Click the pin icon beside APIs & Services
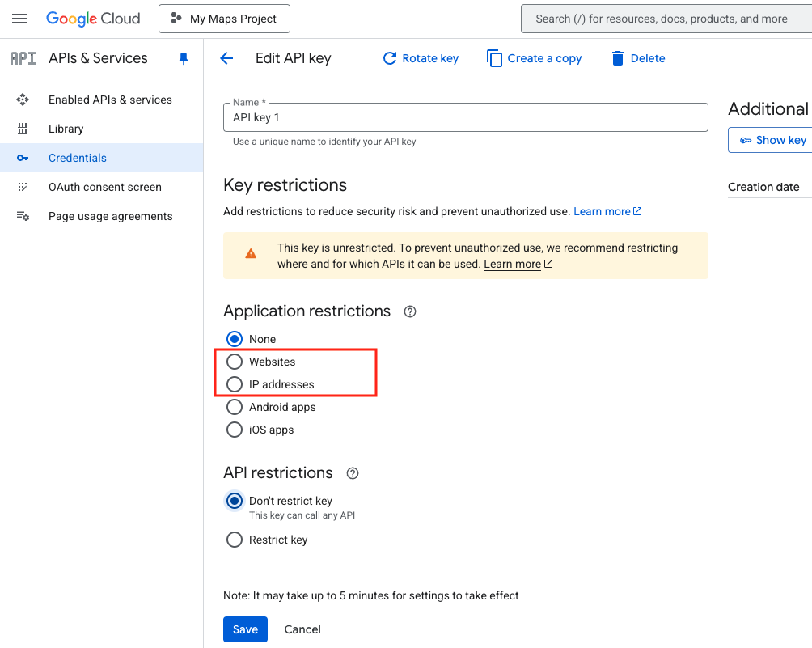Image resolution: width=812 pixels, height=648 pixels. pyautogui.click(x=184, y=58)
